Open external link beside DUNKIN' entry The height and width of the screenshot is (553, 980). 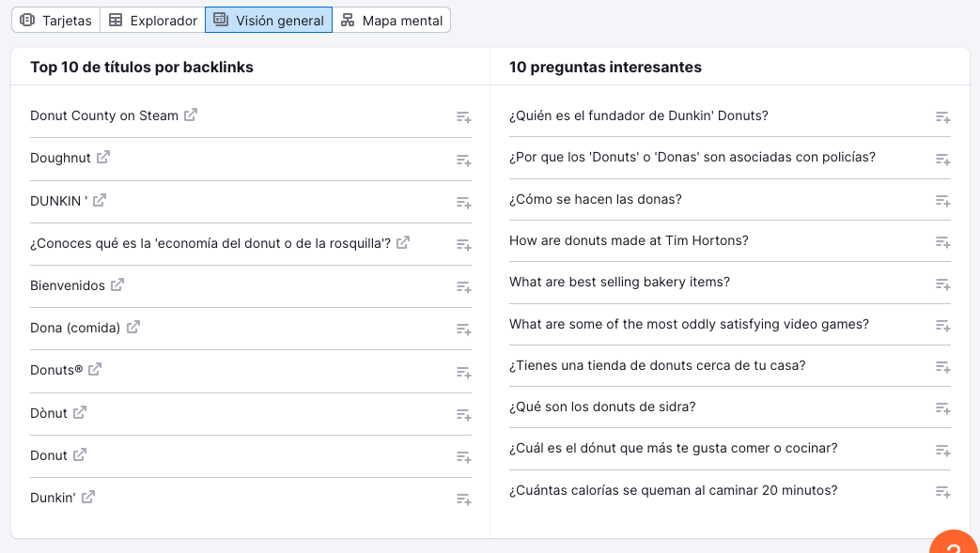[101, 199]
